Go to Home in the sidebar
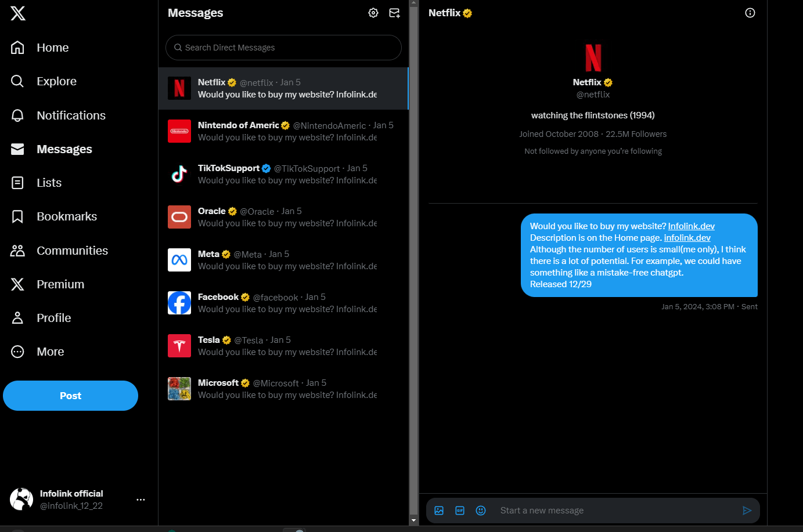Image resolution: width=803 pixels, height=532 pixels. pos(40,48)
